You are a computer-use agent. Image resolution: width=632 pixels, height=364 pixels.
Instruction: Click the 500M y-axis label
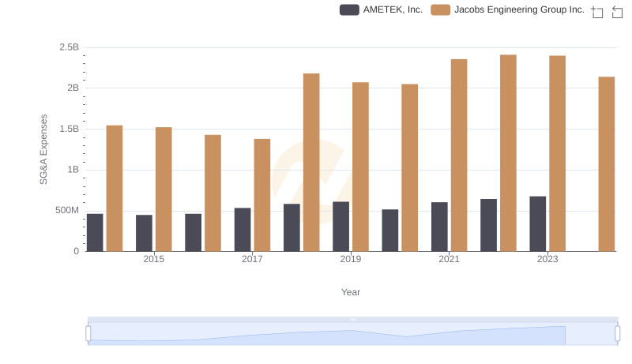coord(67,210)
